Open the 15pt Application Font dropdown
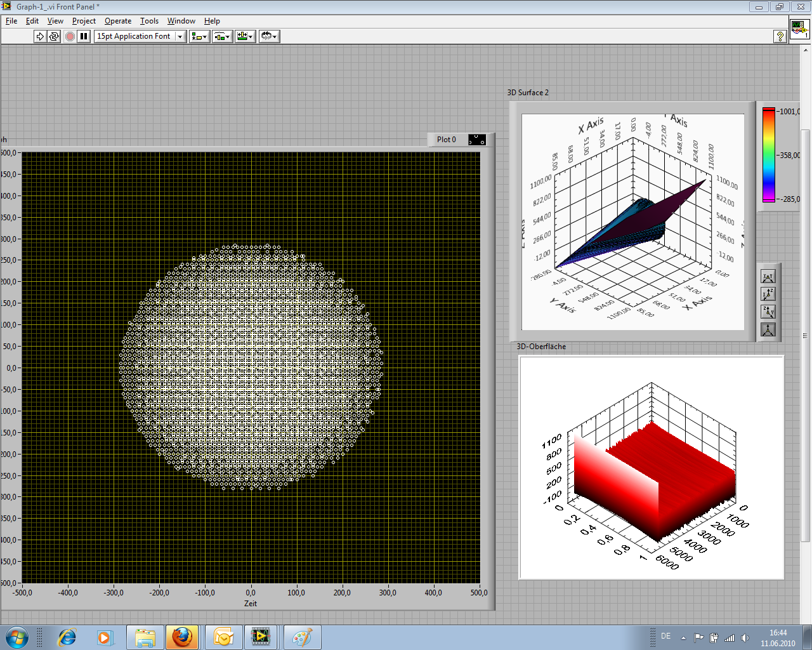The height and width of the screenshot is (650, 812). coord(140,36)
